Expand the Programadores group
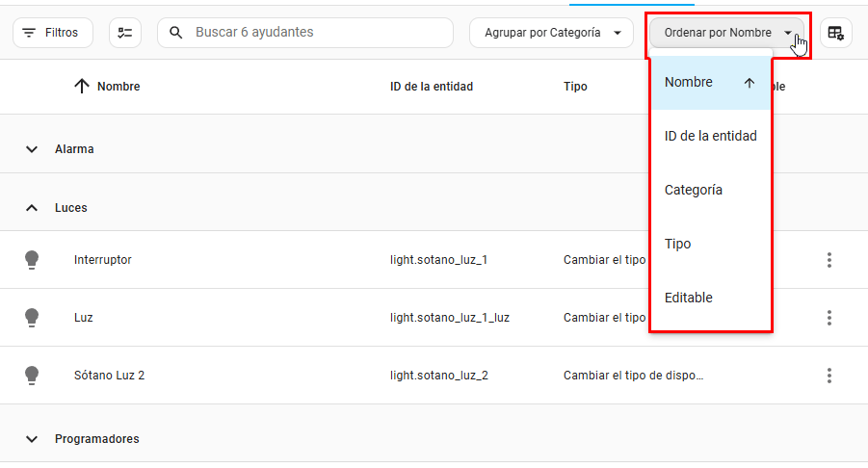Screen dimensions: 868x468 pyautogui.click(x=32, y=439)
